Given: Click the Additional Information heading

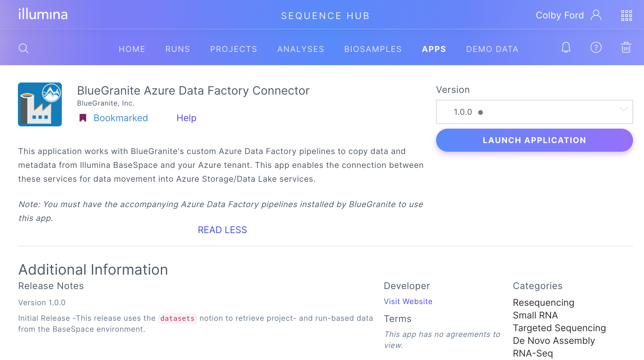Looking at the screenshot, I should click(93, 270).
